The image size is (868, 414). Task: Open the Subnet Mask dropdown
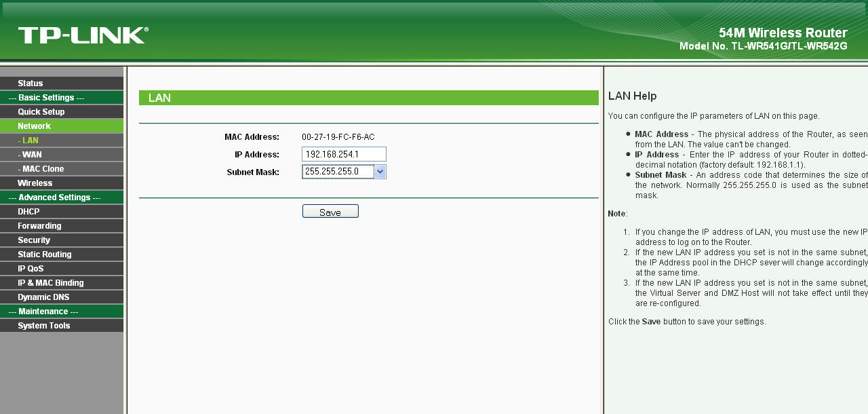click(380, 172)
